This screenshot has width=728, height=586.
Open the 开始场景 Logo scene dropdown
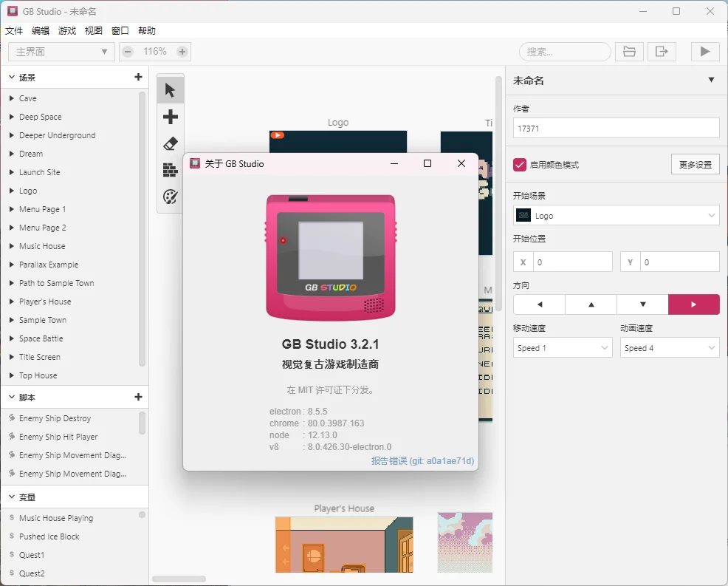(616, 215)
